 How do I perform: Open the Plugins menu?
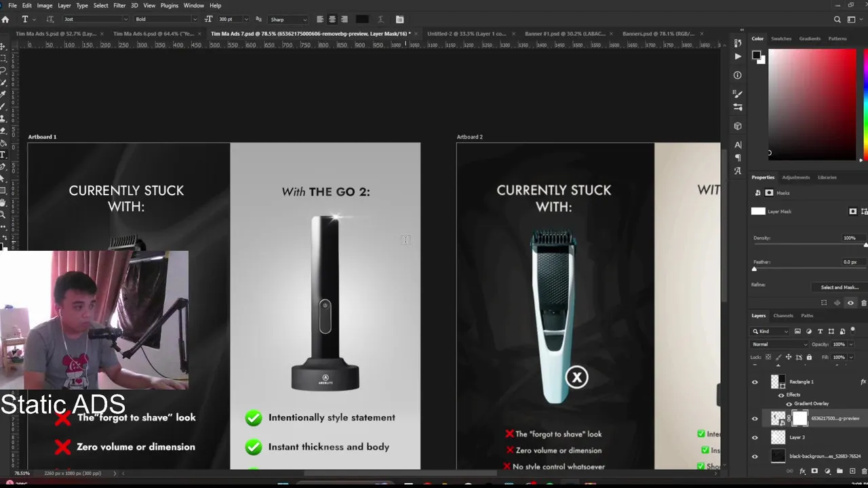169,5
